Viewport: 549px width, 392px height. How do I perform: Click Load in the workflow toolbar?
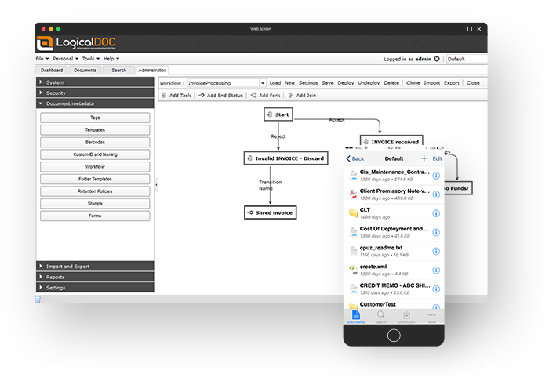point(275,83)
